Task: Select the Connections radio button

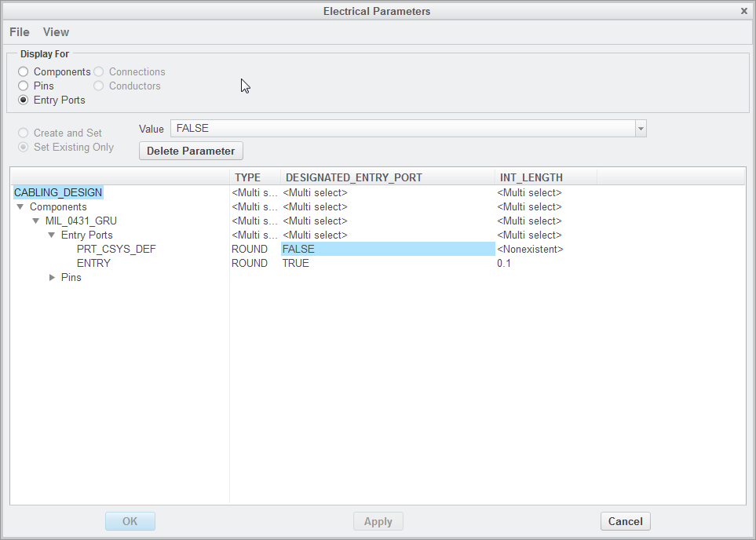Action: (98, 72)
